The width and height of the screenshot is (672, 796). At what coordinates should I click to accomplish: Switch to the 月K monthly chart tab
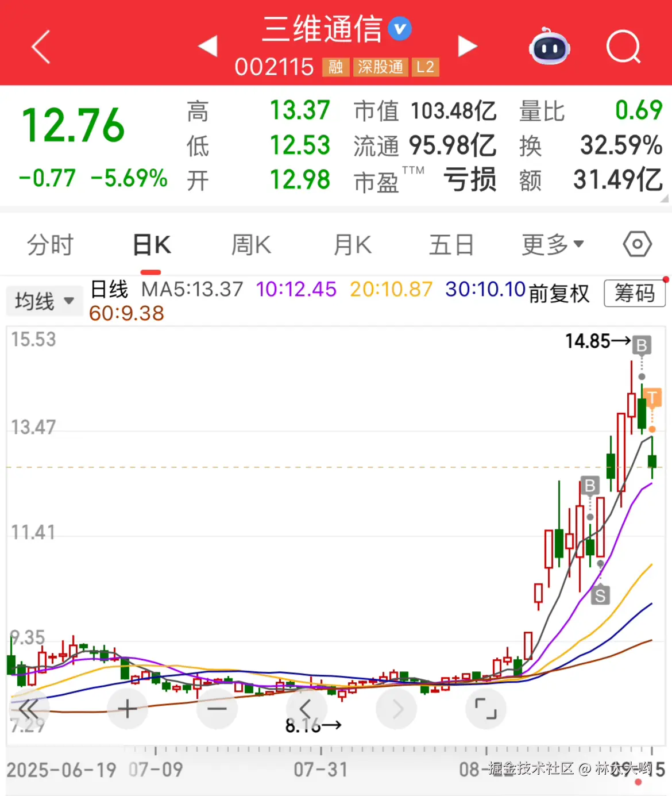[x=352, y=244]
